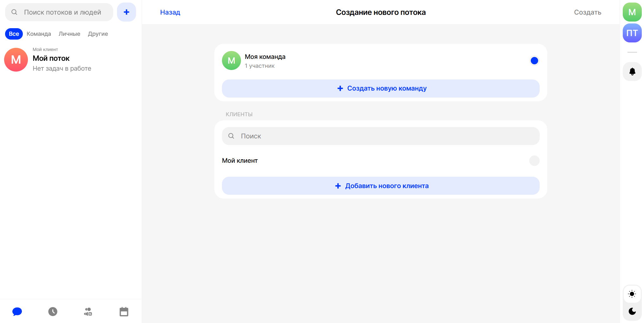The width and height of the screenshot is (644, 323).
Task: Switch to the Все filter tab
Action: pos(14,34)
